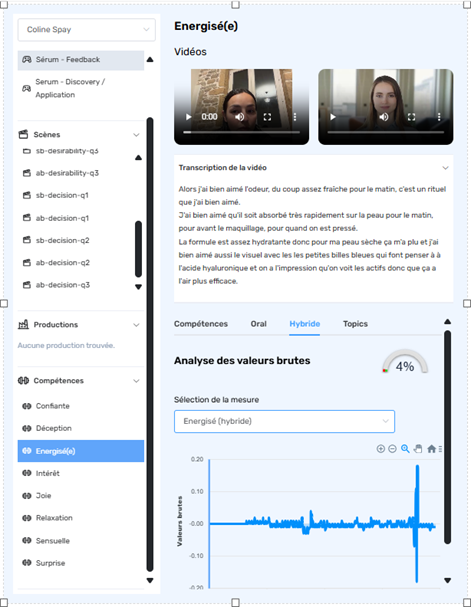Switch to the Oral tab
Image resolution: width=471 pixels, height=607 pixels.
(259, 324)
